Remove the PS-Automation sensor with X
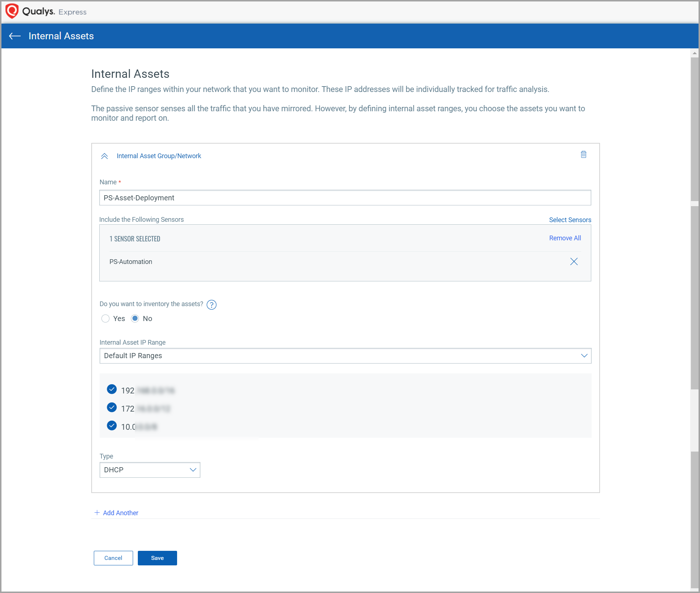Screen dimensions: 700x593 pos(573,261)
